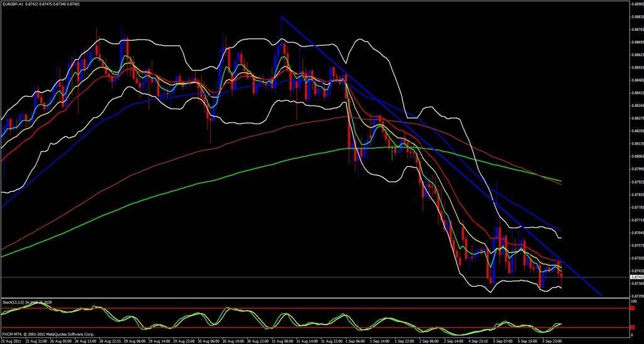Click the current price marker on price axis
Viewport: 644px width, 344px height.
(636, 277)
